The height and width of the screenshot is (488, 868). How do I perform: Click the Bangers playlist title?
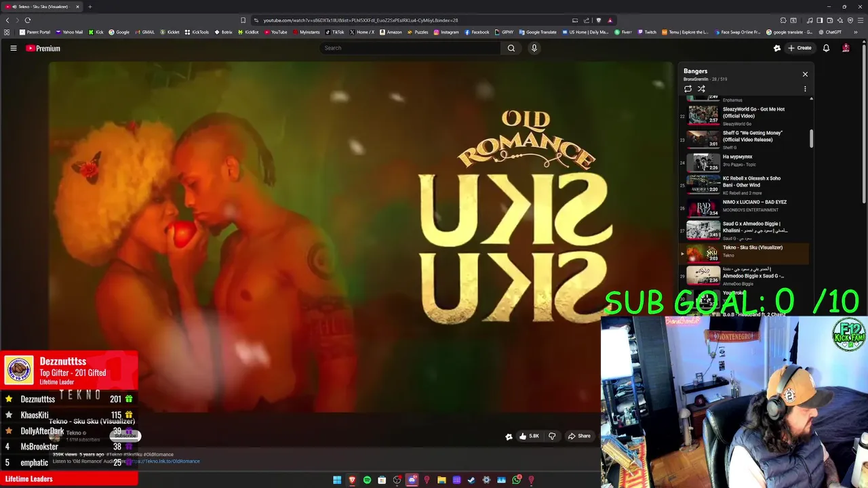[x=695, y=71]
